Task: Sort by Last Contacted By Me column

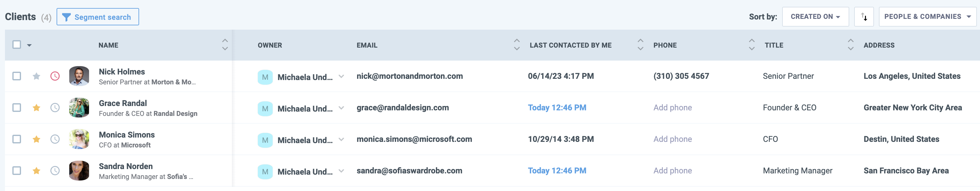Action: coord(570,45)
